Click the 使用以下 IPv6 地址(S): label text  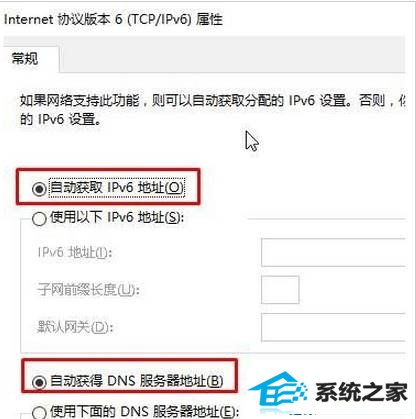(x=117, y=218)
